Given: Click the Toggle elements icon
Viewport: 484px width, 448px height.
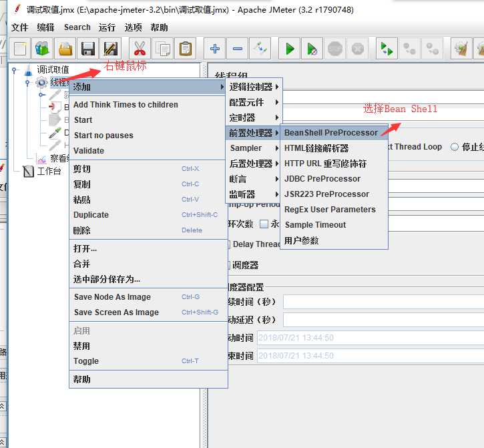Looking at the screenshot, I should pos(260,49).
